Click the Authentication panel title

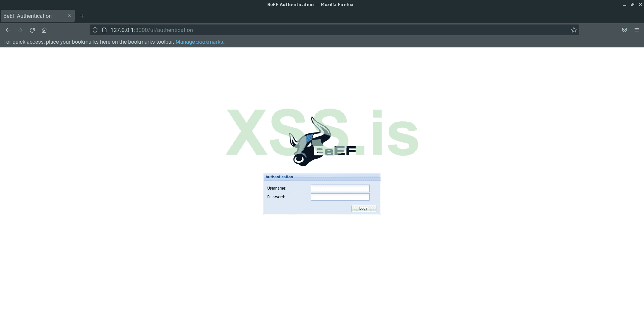(x=279, y=177)
